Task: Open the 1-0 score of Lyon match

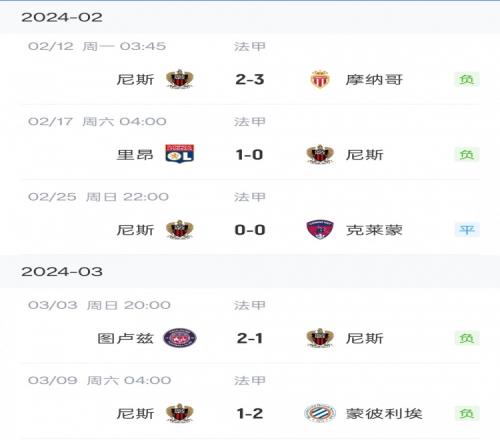Action: [x=249, y=155]
